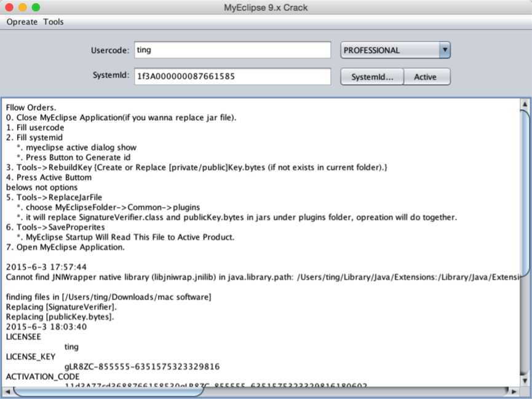Click the 'Fllow Orders.' line

pyautogui.click(x=31, y=108)
